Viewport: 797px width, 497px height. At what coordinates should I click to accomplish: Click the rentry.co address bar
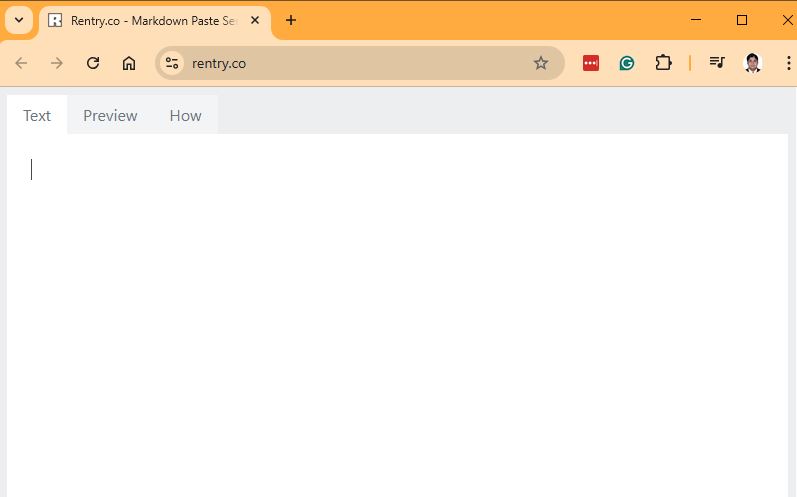[360, 63]
